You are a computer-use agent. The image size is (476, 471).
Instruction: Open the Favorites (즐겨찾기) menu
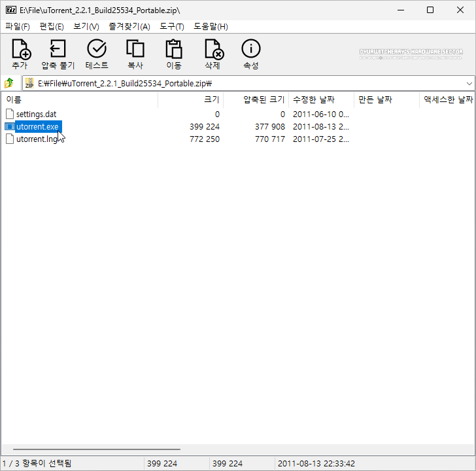(x=129, y=27)
